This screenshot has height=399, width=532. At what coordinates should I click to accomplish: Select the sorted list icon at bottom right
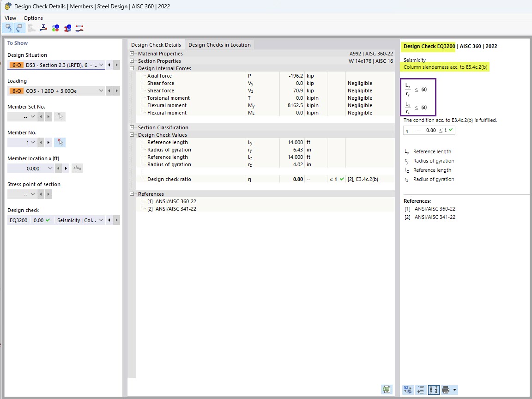point(420,389)
